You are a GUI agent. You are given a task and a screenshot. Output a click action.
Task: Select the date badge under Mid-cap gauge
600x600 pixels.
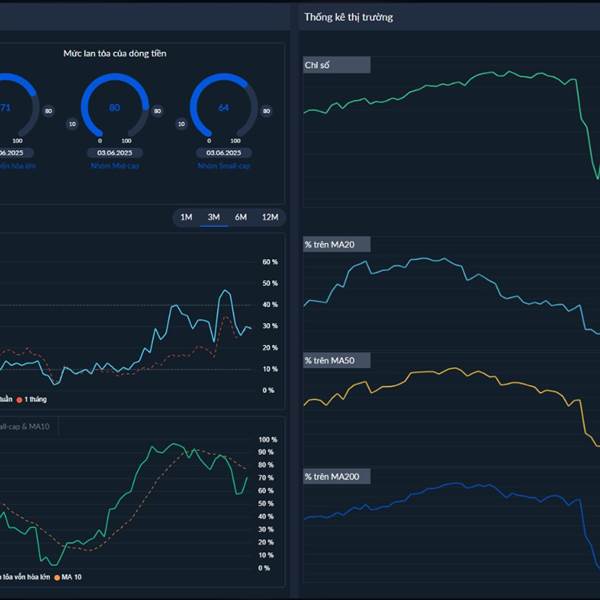[x=115, y=153]
